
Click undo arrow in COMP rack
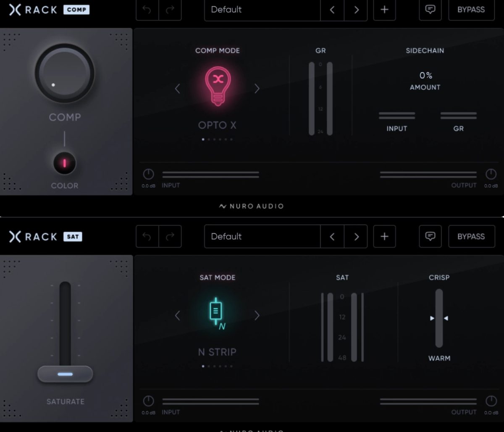tap(147, 10)
